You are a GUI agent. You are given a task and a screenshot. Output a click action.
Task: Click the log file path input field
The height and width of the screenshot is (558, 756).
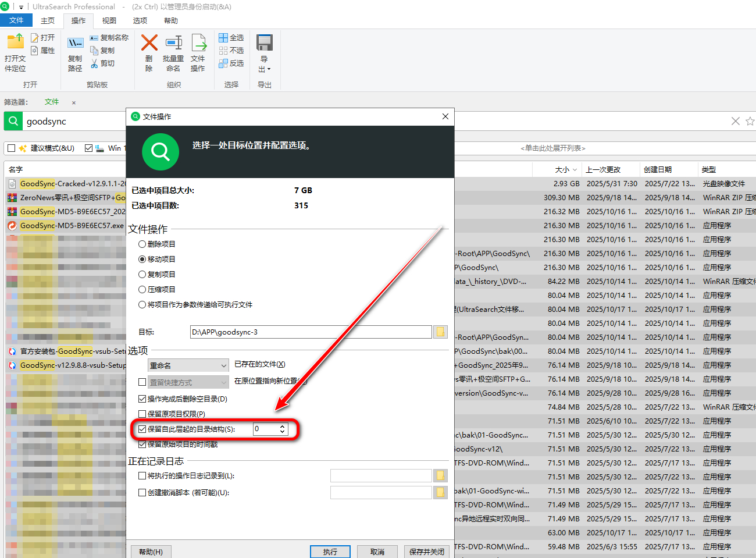tap(381, 475)
